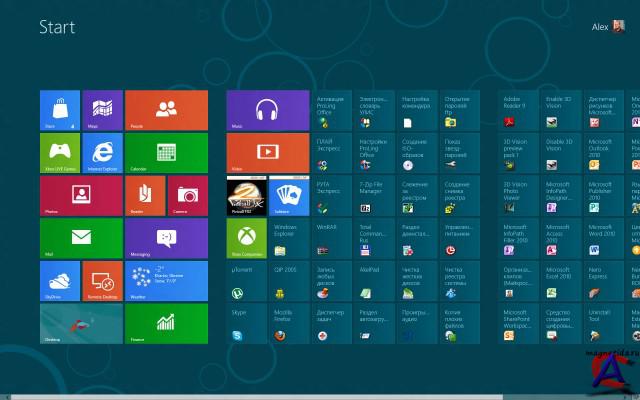
Task: Open the Reader tile
Action: (145, 196)
